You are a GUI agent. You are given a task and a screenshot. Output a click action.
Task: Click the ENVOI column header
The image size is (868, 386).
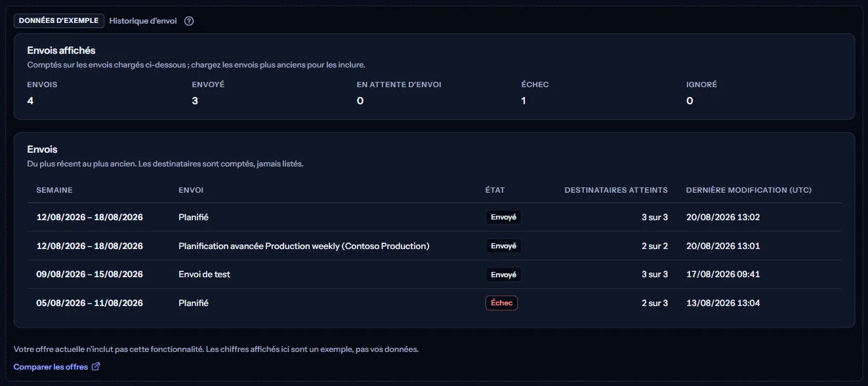(191, 190)
